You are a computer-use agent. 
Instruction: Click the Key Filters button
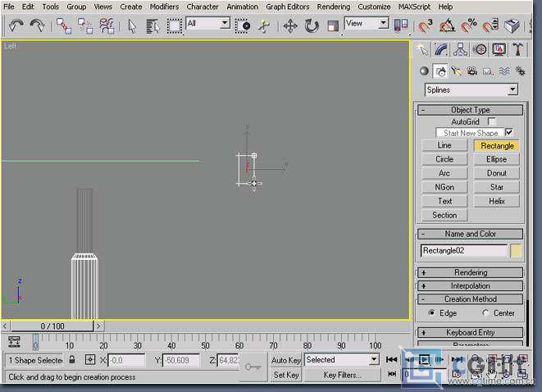(x=342, y=375)
